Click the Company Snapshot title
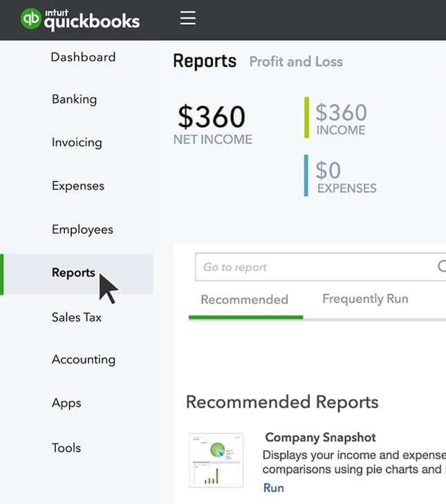446x504 pixels. pyautogui.click(x=320, y=438)
